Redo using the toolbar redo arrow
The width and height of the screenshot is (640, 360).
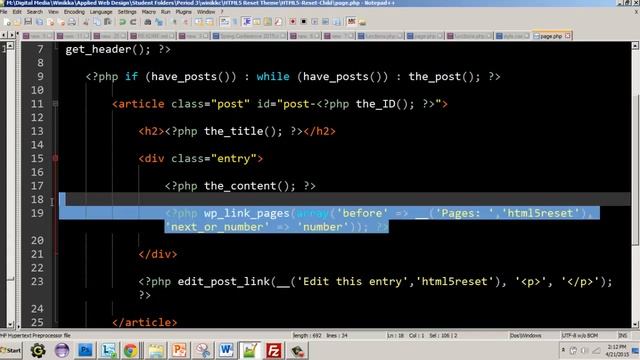coord(133,22)
